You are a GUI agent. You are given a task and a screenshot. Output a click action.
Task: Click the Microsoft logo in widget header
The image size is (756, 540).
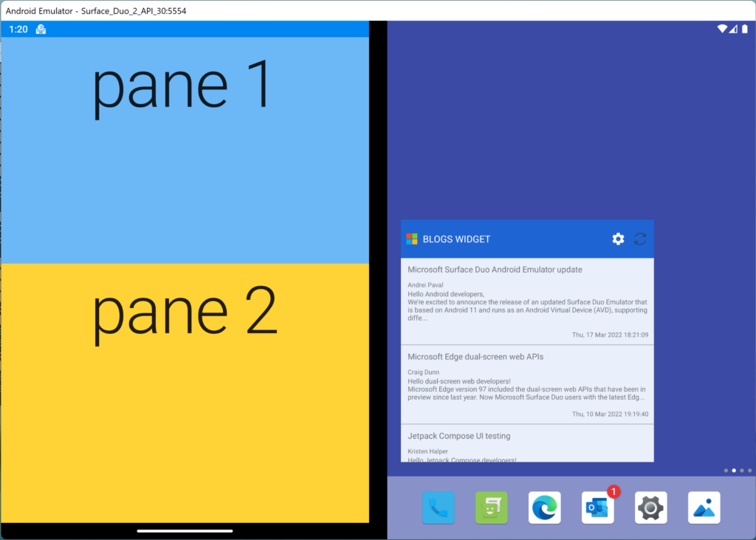pos(412,239)
